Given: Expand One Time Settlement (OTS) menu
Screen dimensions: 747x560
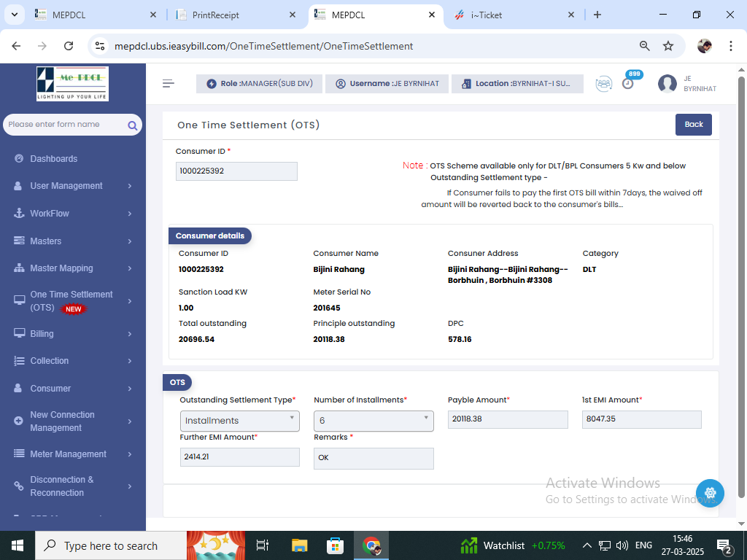Looking at the screenshot, I should tap(72, 301).
